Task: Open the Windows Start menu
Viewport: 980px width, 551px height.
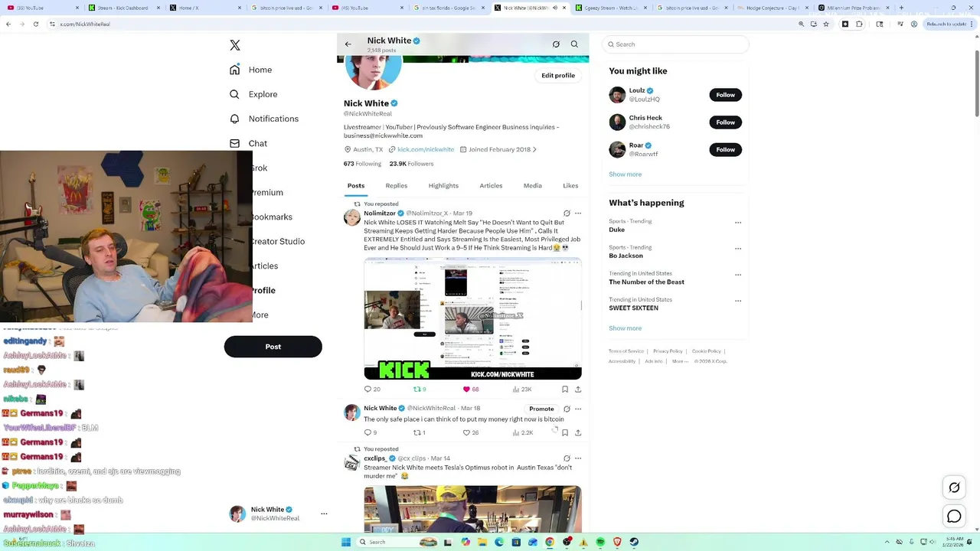Action: point(346,542)
